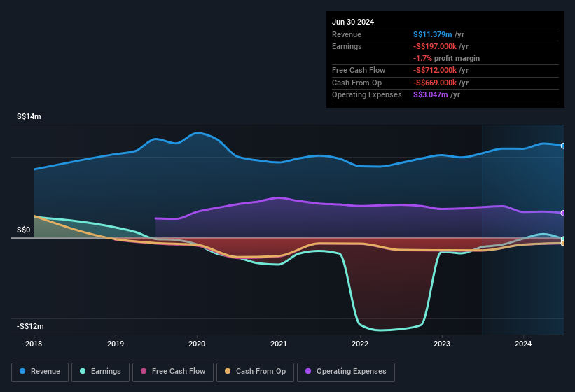Screen dimensions: 575x392
Task: Click the S$14m y-axis label
Action: pyautogui.click(x=29, y=116)
